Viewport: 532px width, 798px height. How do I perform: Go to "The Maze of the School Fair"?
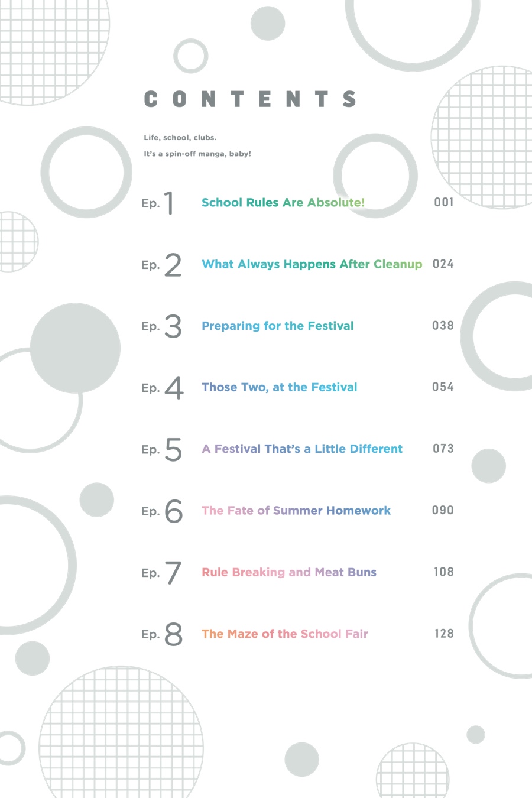click(x=284, y=634)
